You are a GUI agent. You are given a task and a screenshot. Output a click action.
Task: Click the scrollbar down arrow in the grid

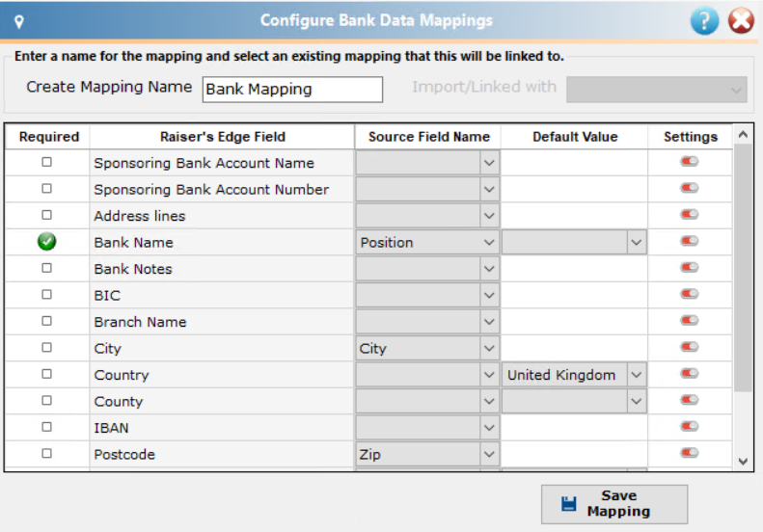pos(743,461)
